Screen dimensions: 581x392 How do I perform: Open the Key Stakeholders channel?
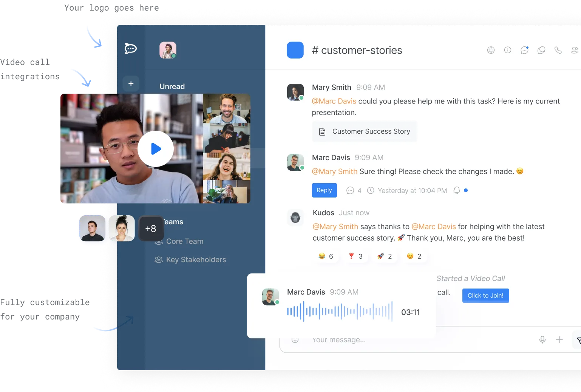[196, 259]
